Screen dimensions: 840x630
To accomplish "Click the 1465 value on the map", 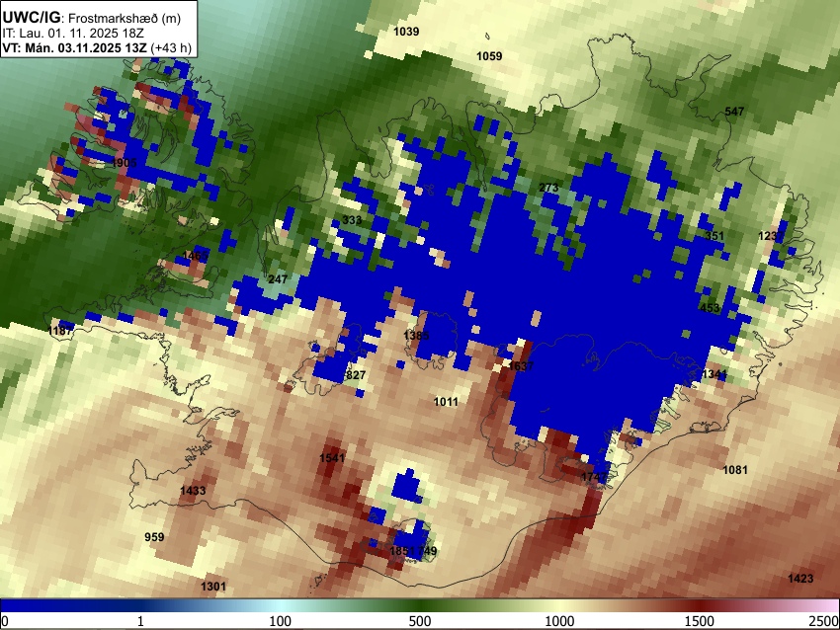I will [195, 256].
